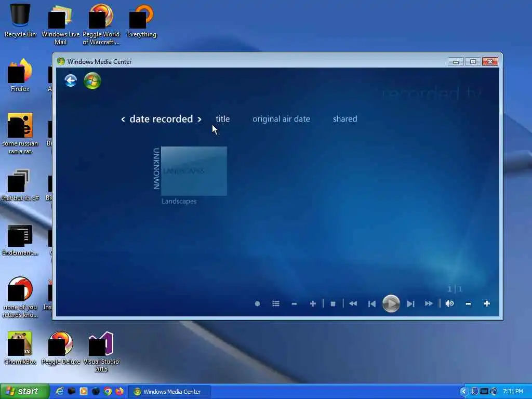Click Windows Media Center taskbar button

pos(170,392)
